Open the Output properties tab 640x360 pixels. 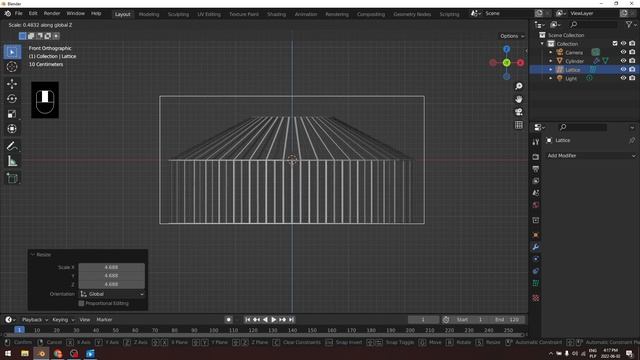point(536,169)
